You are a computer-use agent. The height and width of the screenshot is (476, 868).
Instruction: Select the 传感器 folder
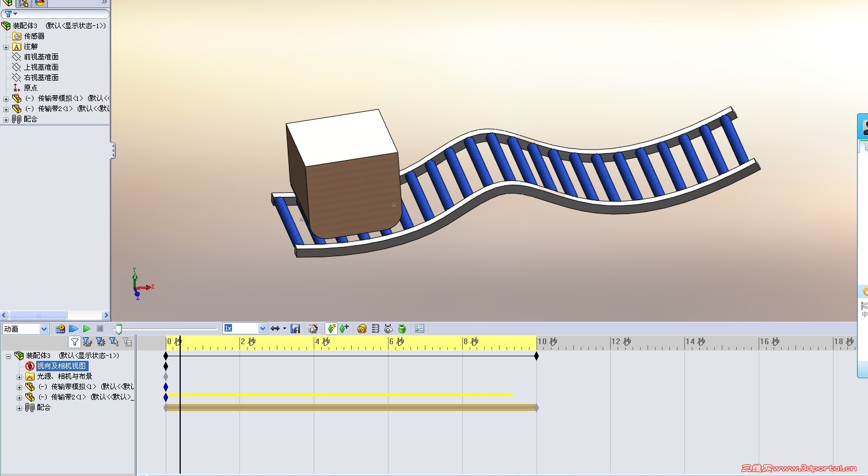point(29,36)
